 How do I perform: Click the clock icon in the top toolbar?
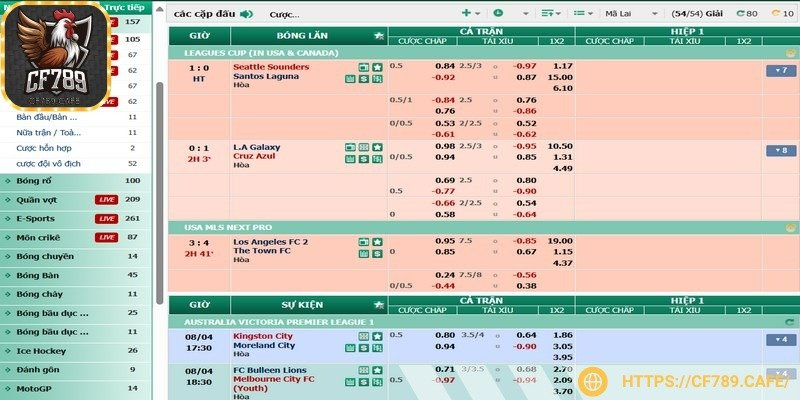[x=498, y=13]
